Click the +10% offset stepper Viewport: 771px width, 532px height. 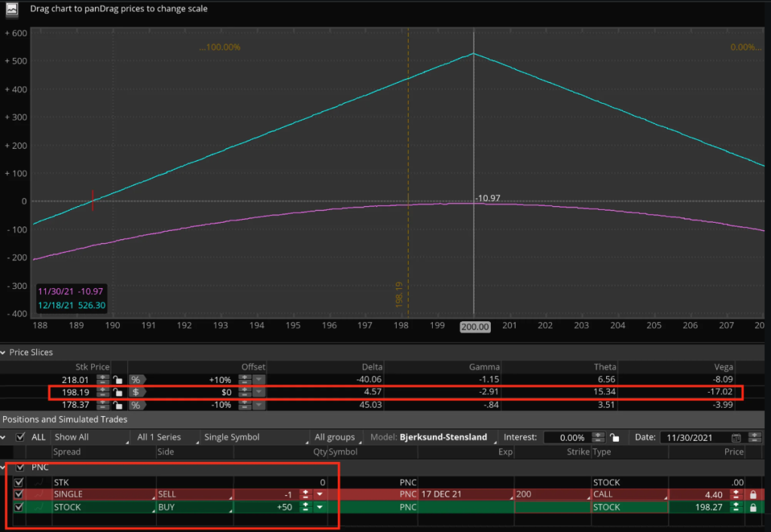(x=245, y=380)
